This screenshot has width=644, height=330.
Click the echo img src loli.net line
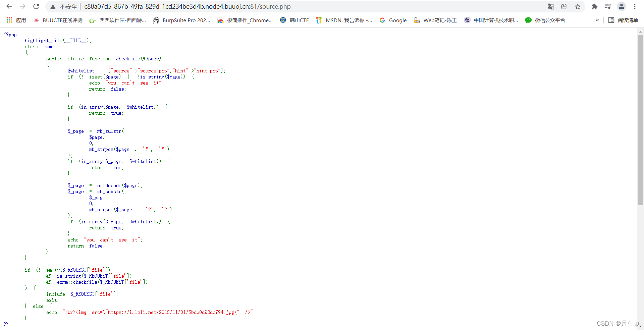[151, 312]
